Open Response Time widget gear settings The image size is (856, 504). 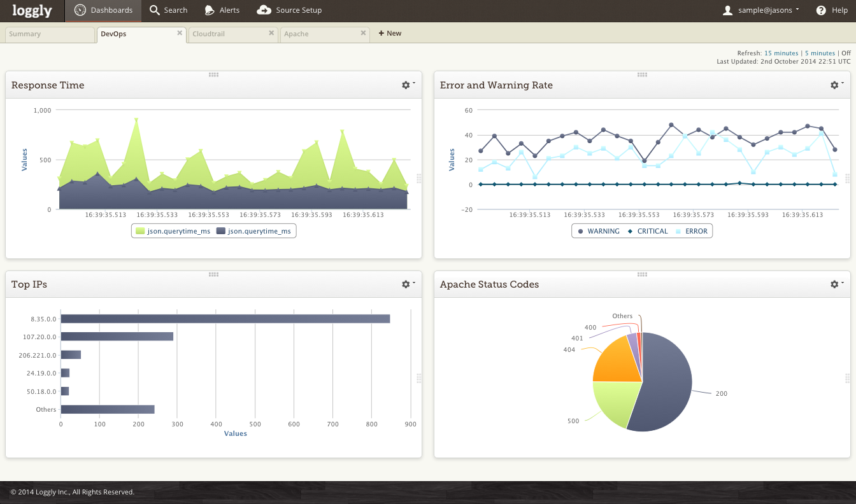tap(406, 85)
